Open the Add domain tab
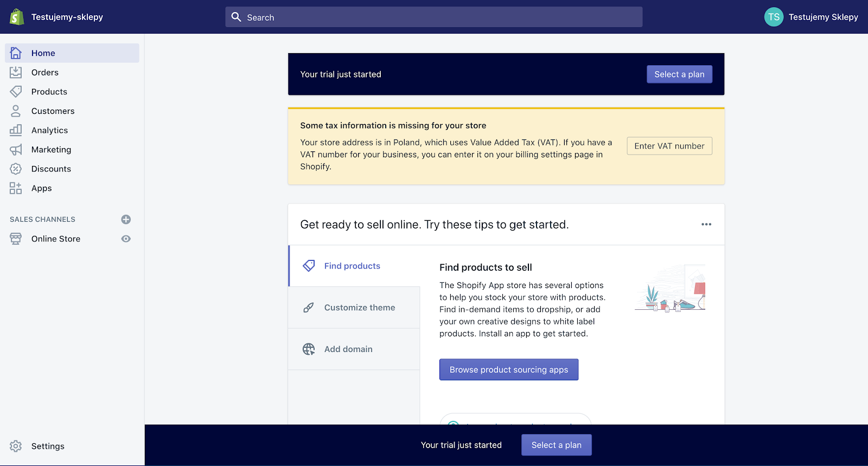 click(348, 349)
